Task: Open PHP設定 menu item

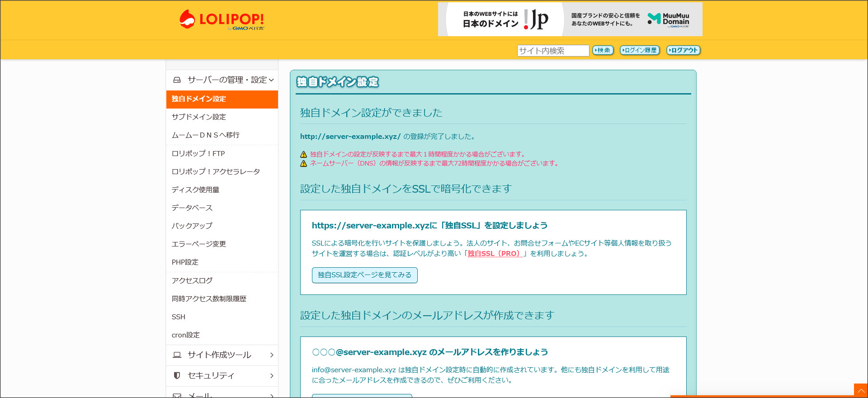Action: coord(222,262)
